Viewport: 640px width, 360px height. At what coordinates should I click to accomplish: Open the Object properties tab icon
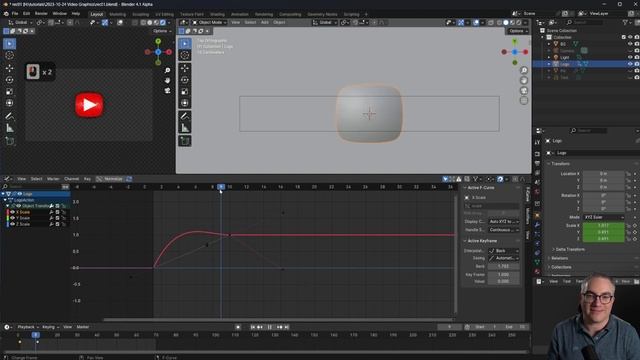537,215
